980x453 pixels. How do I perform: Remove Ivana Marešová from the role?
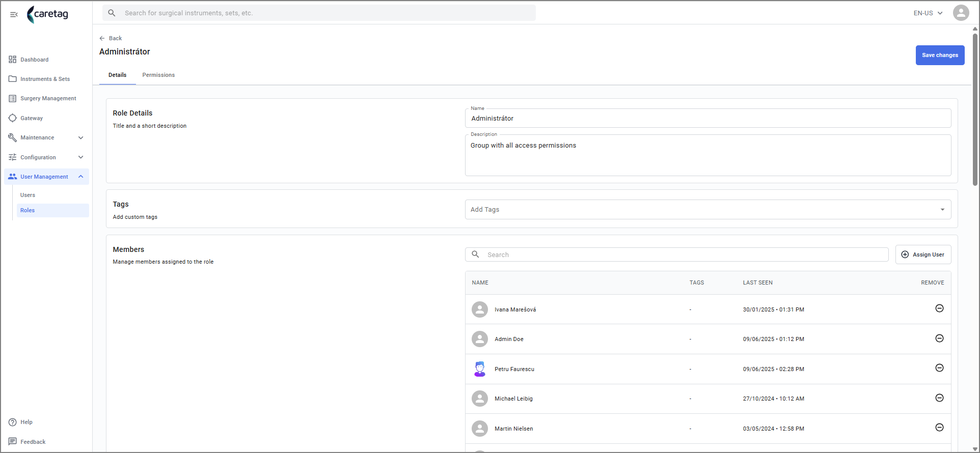939,308
